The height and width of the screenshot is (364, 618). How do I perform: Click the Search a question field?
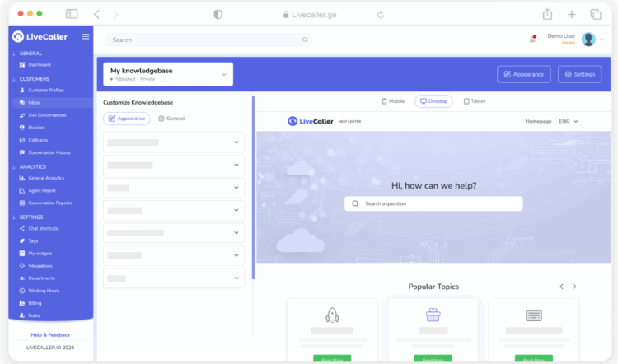(x=433, y=203)
